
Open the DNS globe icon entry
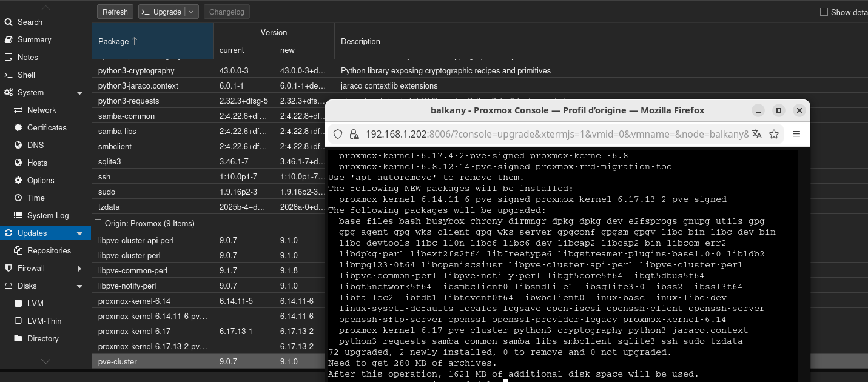point(18,145)
